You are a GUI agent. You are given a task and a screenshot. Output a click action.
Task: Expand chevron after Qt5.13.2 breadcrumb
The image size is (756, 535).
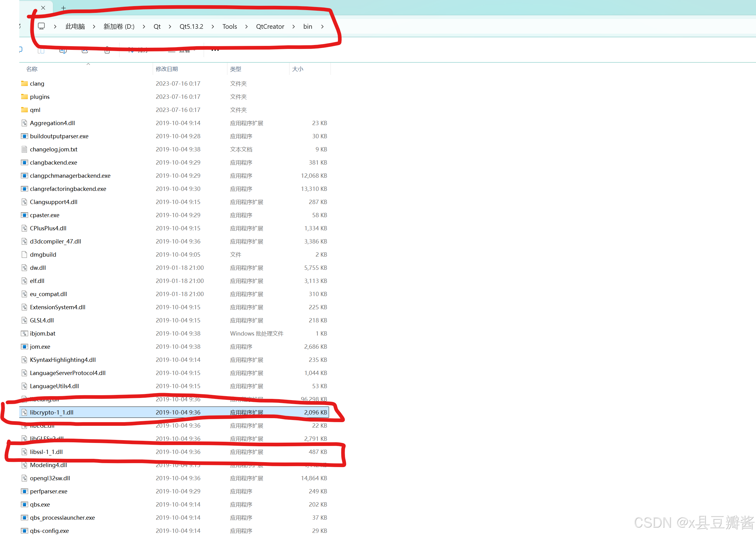pyautogui.click(x=213, y=26)
